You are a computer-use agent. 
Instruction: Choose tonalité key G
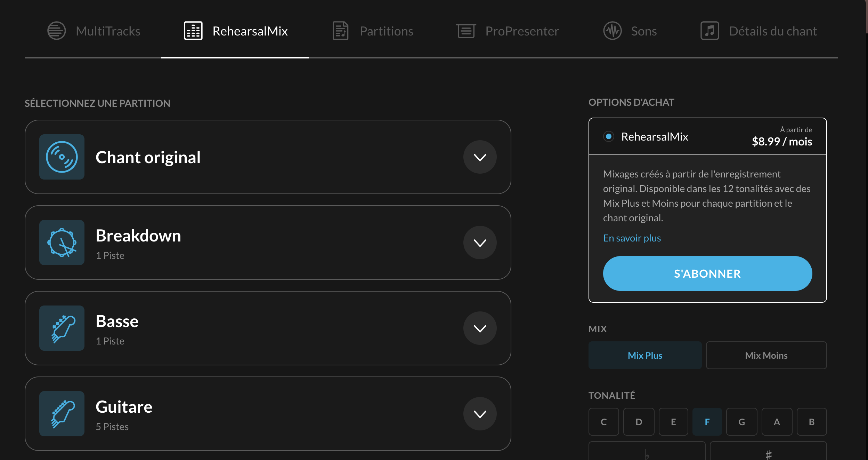(x=741, y=422)
